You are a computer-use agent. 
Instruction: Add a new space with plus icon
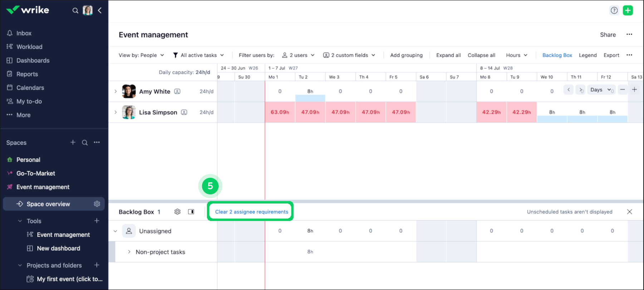[73, 142]
